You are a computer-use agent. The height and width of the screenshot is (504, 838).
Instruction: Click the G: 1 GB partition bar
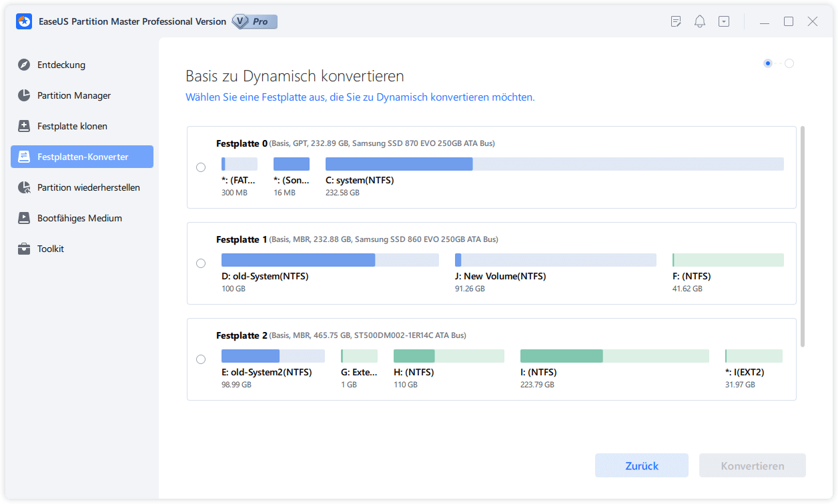pyautogui.click(x=359, y=356)
